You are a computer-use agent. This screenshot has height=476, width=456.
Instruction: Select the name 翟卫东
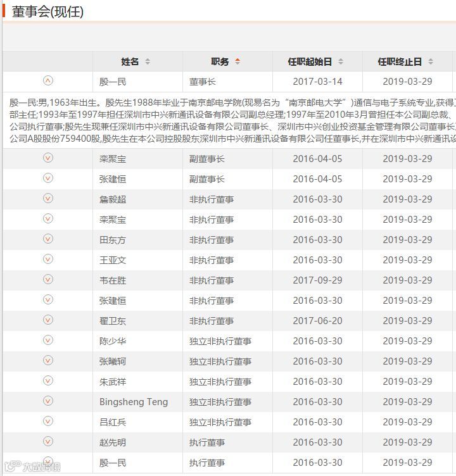tap(113, 321)
